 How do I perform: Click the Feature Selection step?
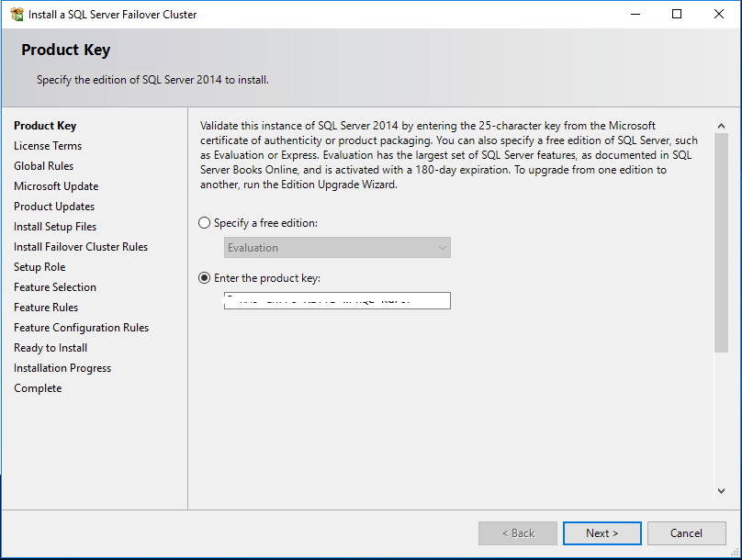55,287
